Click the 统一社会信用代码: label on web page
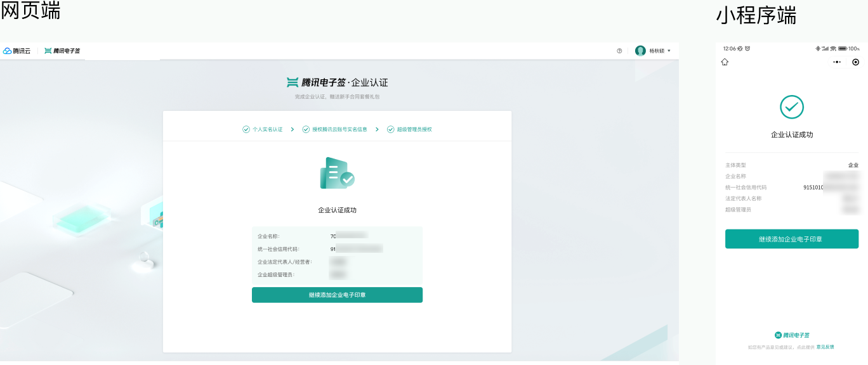The width and height of the screenshot is (868, 365). pos(278,249)
